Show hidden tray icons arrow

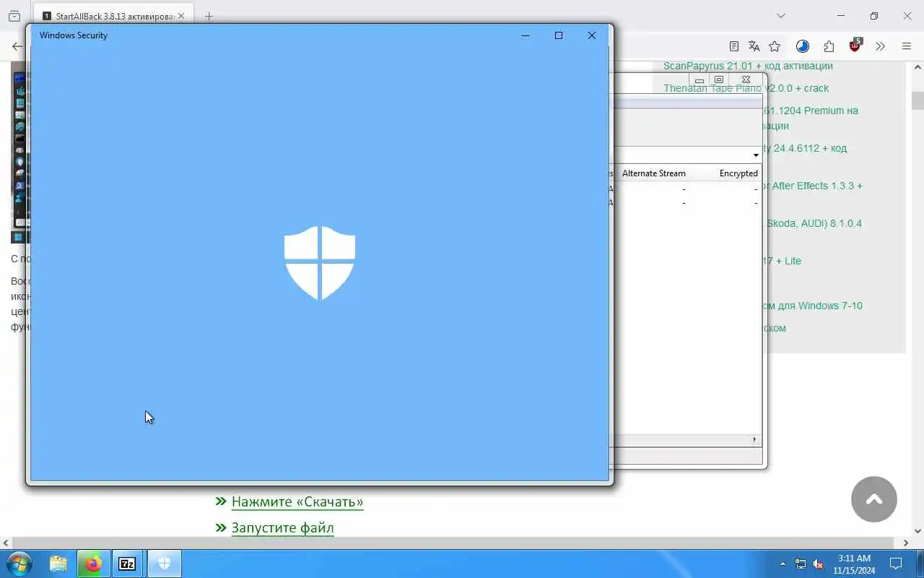(x=783, y=564)
